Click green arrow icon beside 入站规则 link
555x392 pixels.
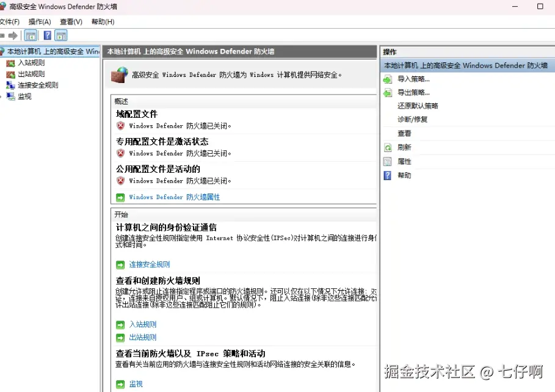point(120,325)
